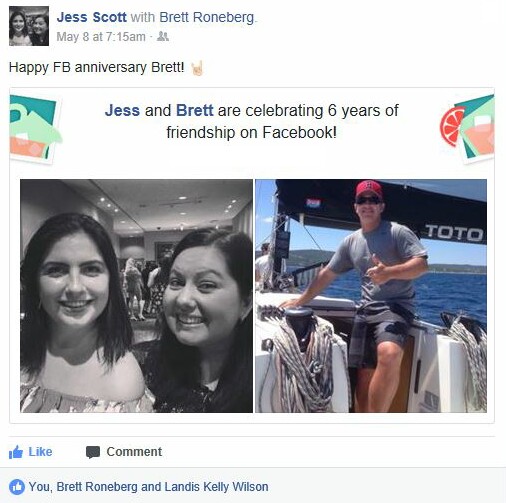Click Brett name in the celebration card
Screen dimensions: 506x503
194,110
